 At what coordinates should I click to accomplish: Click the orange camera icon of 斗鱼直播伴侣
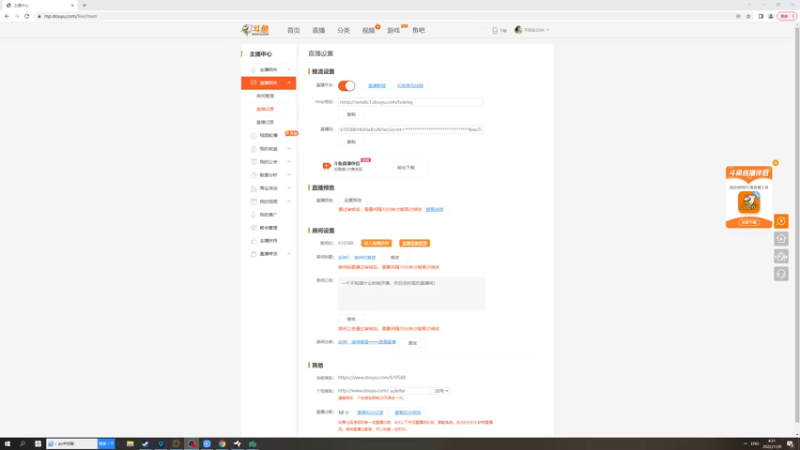[327, 166]
